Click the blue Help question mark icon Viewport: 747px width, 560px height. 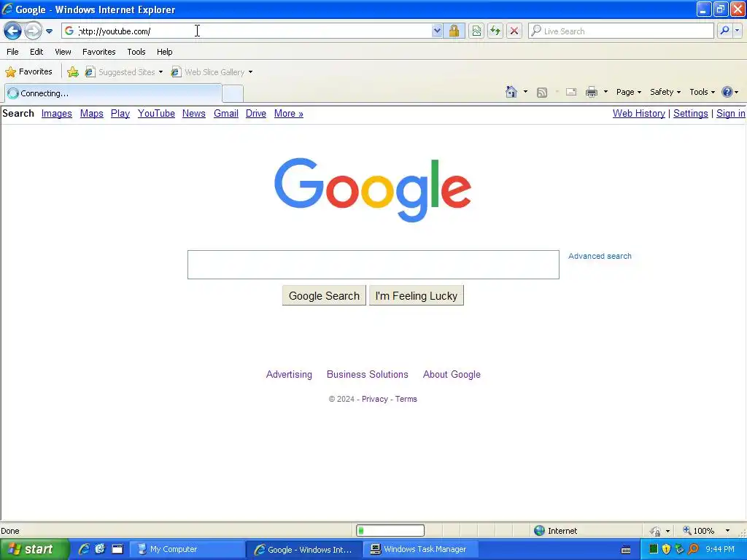pos(727,92)
